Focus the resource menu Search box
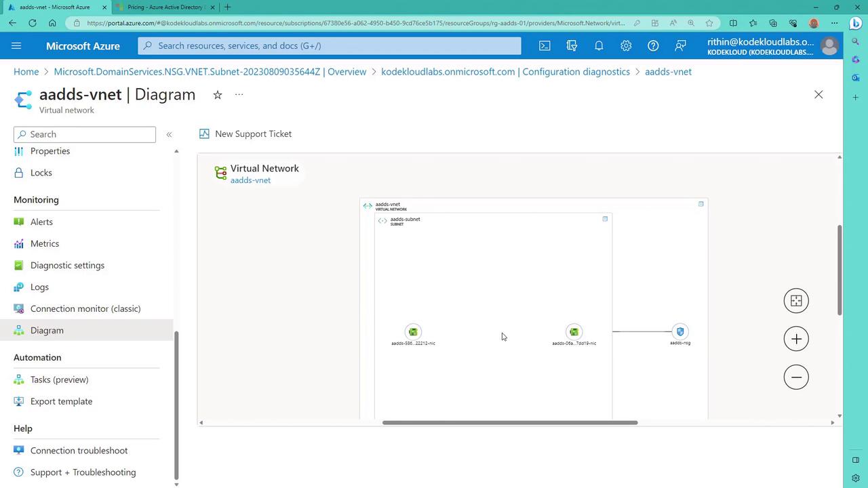This screenshot has width=868, height=488. tap(85, 134)
